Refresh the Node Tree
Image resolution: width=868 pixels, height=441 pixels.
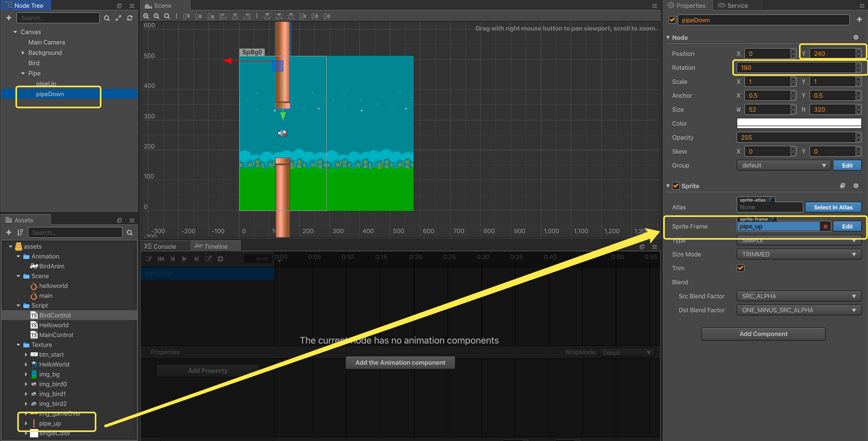130,18
